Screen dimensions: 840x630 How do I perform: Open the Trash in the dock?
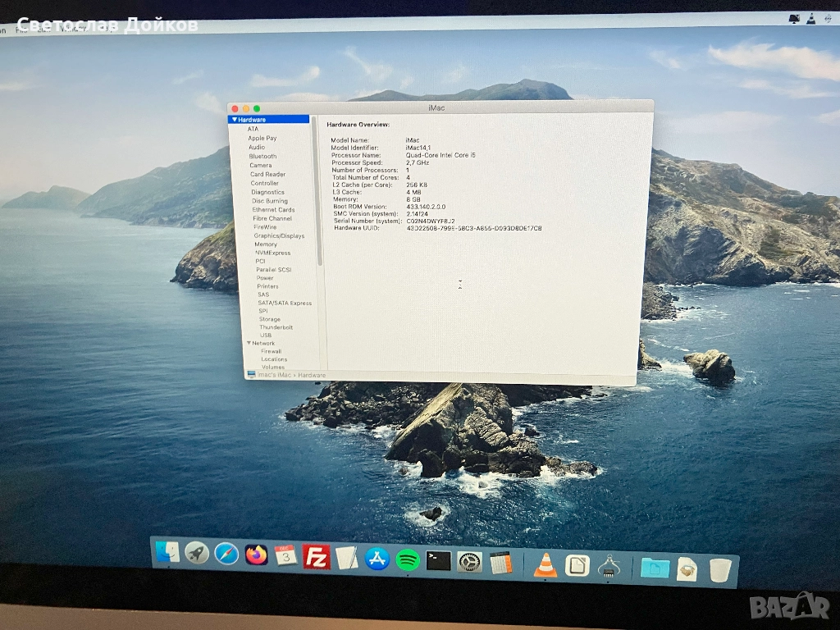pyautogui.click(x=719, y=570)
